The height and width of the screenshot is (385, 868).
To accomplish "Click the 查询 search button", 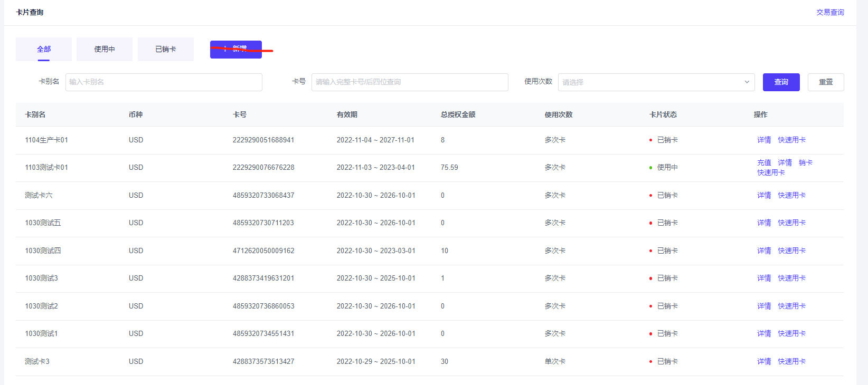I will 781,82.
